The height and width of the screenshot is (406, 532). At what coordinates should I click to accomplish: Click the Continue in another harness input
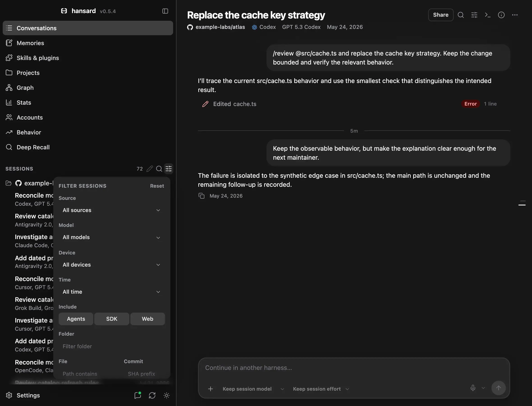354,368
